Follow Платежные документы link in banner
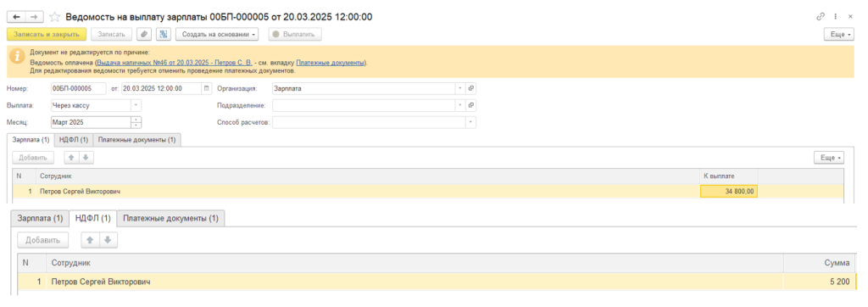Screen dimensions: 868x307 [331, 63]
